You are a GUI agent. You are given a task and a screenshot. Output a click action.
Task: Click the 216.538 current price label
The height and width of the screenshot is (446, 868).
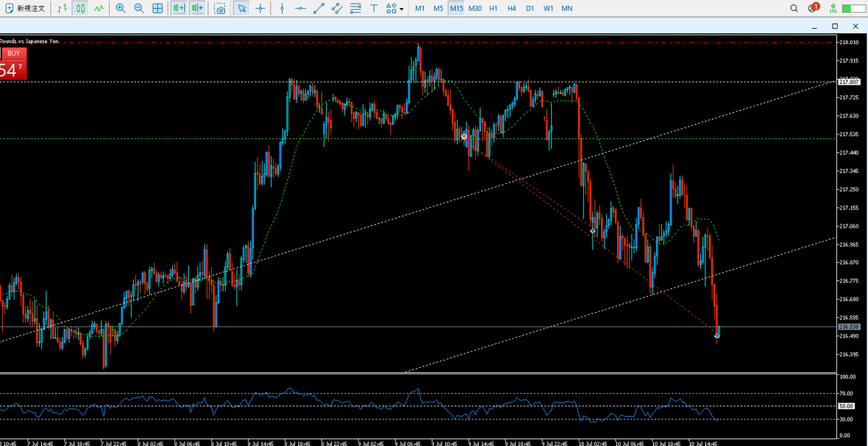[848, 327]
